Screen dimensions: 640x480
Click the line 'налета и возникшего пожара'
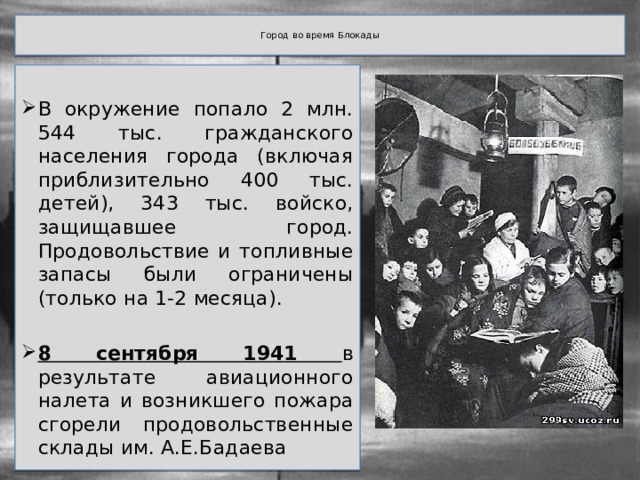196,401
